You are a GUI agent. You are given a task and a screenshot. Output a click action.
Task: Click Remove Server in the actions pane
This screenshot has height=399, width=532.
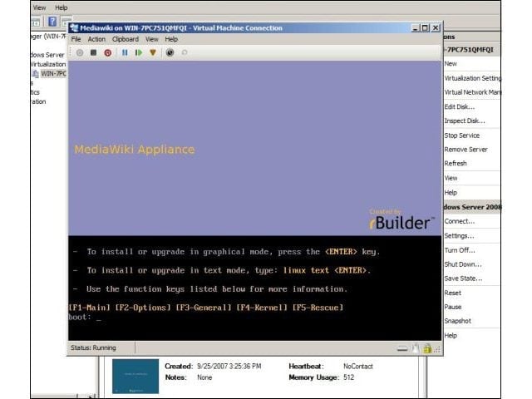point(465,150)
